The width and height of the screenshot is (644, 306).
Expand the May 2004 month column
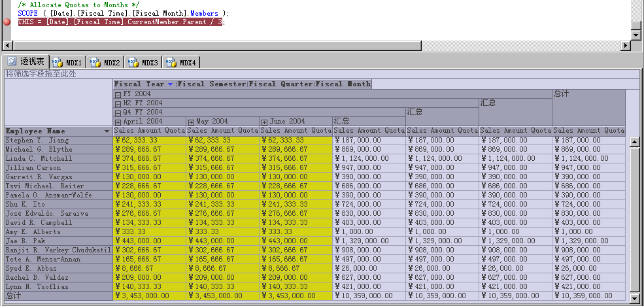tap(191, 122)
